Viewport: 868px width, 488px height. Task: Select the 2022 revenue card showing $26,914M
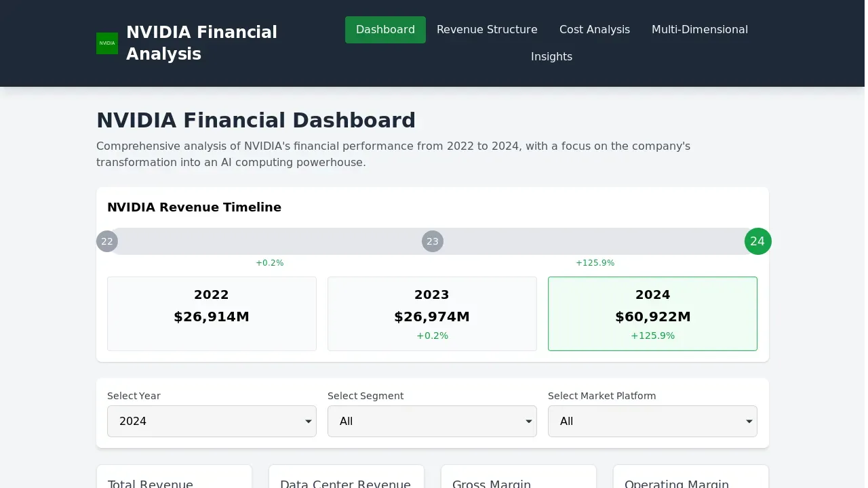pyautogui.click(x=212, y=313)
